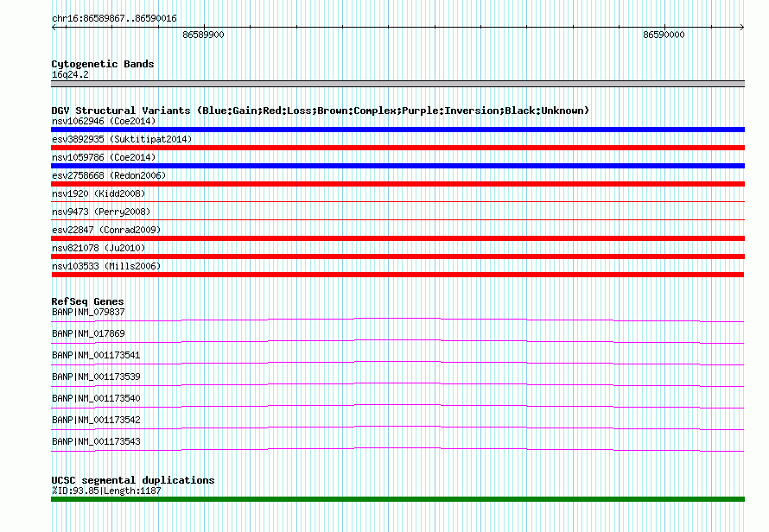Click blue gain bar under nsv1059786
The image size is (769, 532).
click(x=397, y=166)
